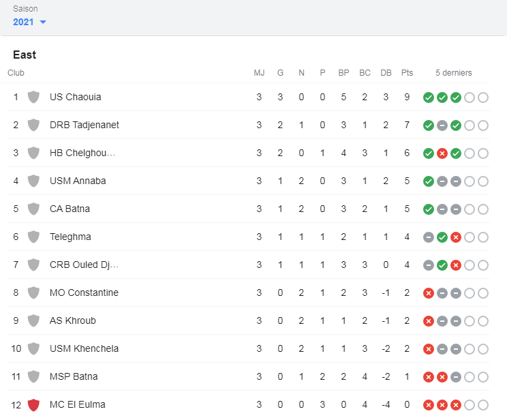The width and height of the screenshot is (507, 420).
Task: Open the CA Batna team link
Action: (x=70, y=209)
